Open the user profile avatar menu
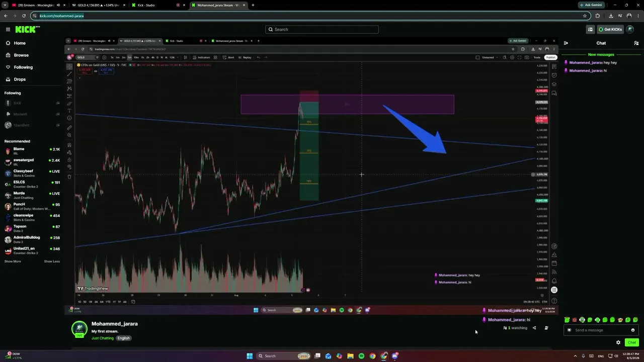Screen dimensions: 644x362 (630, 29)
